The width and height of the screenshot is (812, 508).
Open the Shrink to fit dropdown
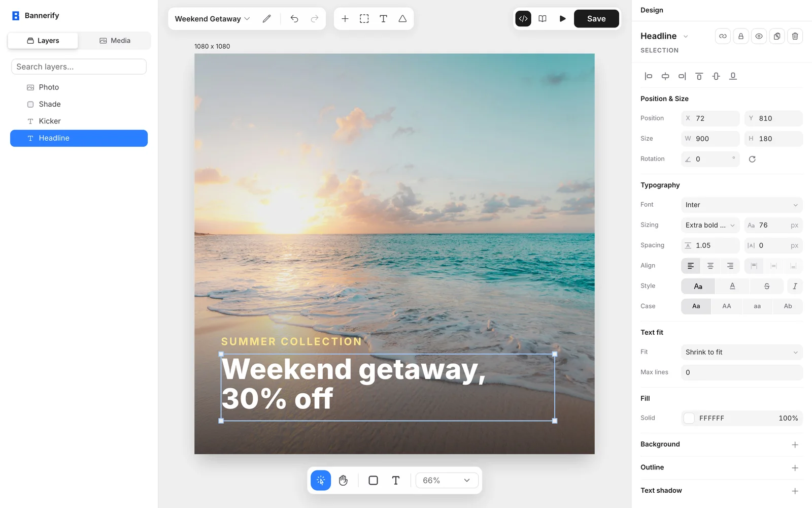[742, 352]
